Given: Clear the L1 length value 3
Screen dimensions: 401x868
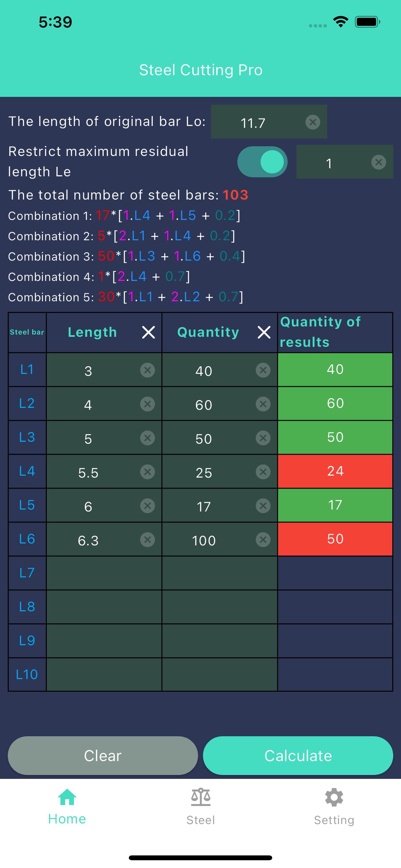Looking at the screenshot, I should tap(147, 370).
